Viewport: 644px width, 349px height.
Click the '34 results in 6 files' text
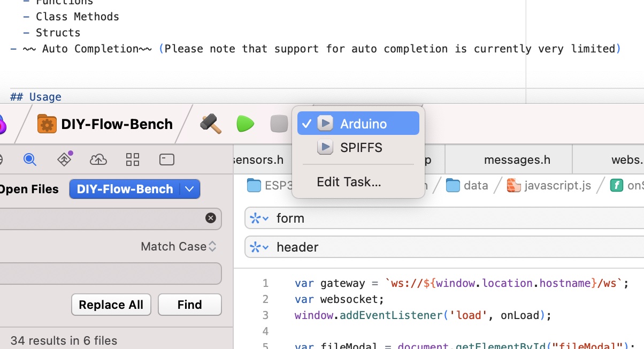pos(64,340)
